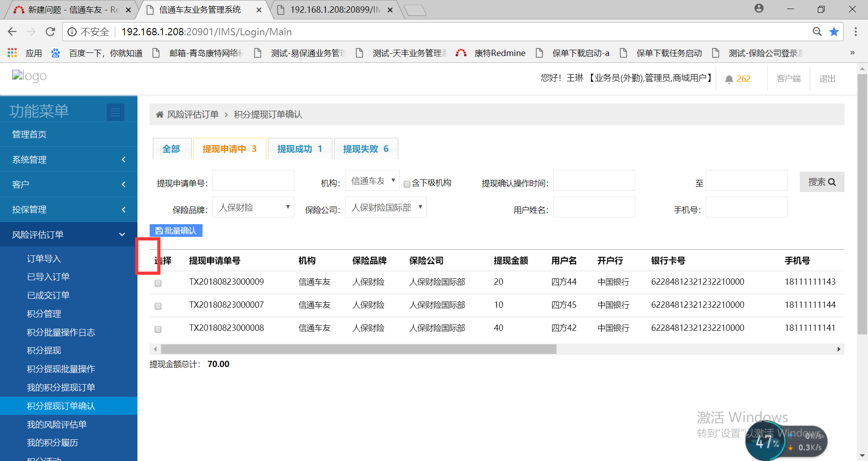Click the horizontal table scrollbar
The height and width of the screenshot is (461, 868).
pos(358,349)
